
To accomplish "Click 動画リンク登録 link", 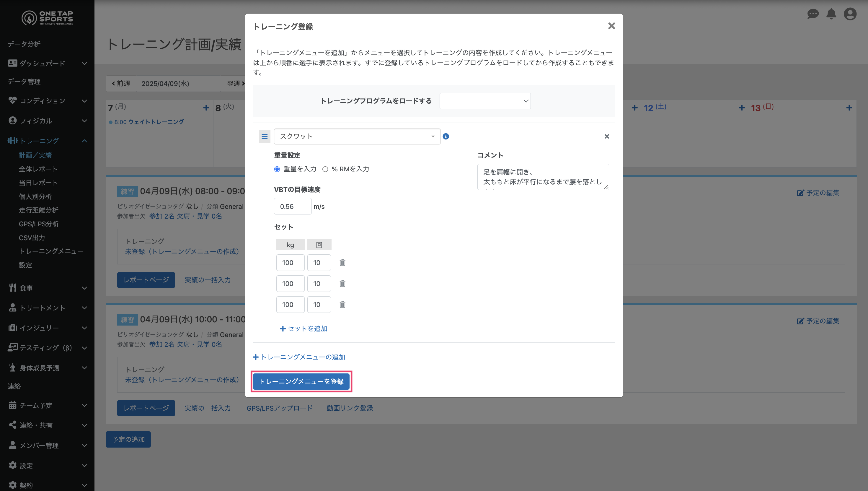I will [350, 408].
